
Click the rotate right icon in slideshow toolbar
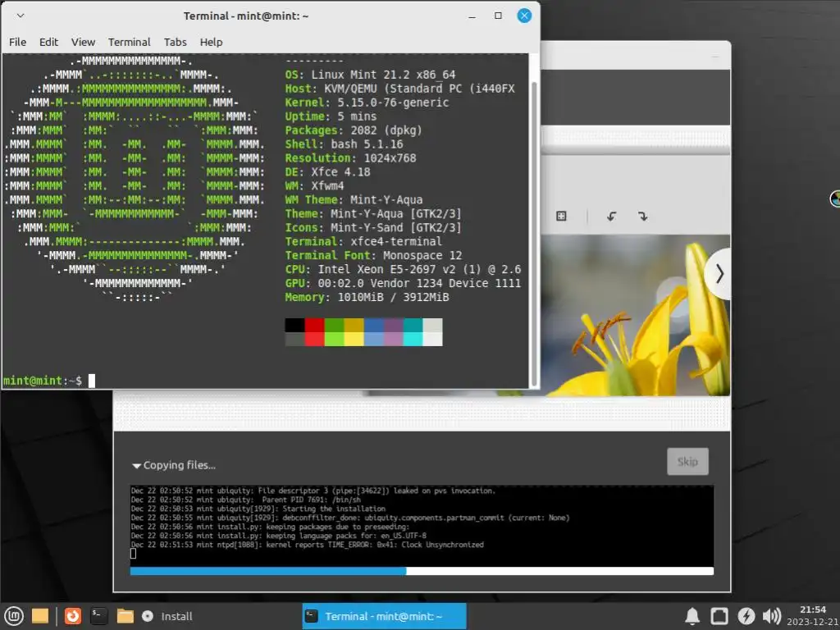[x=643, y=217]
